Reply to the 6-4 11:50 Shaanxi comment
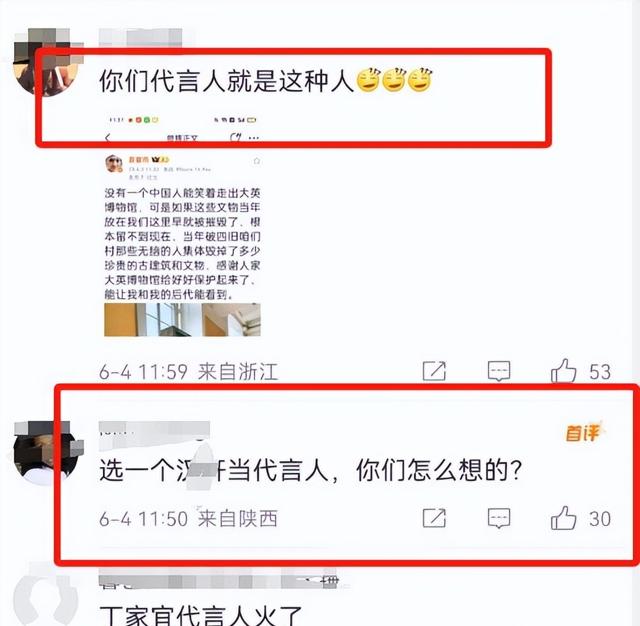The image size is (640, 626). 499,518
